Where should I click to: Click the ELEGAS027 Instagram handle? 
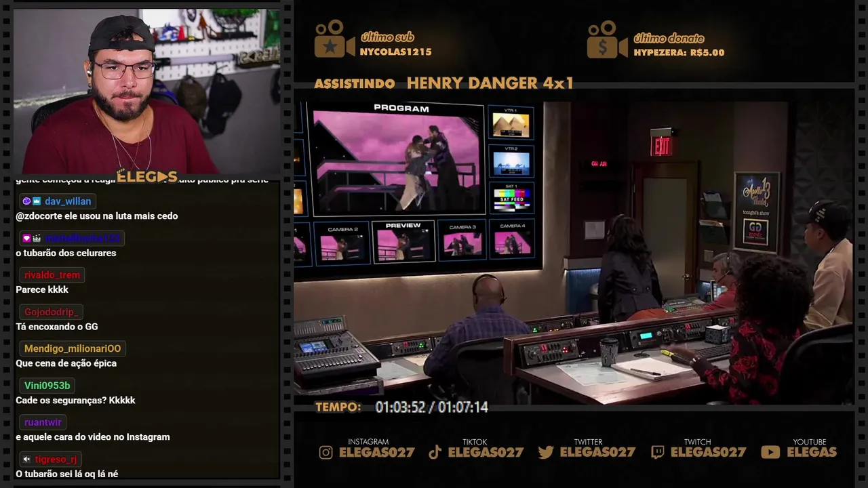pos(376,452)
